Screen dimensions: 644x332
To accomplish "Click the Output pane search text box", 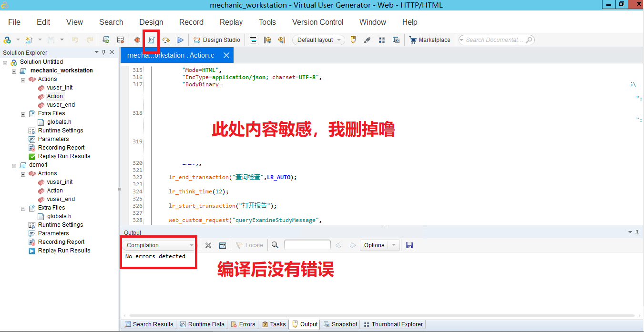I will tap(307, 245).
